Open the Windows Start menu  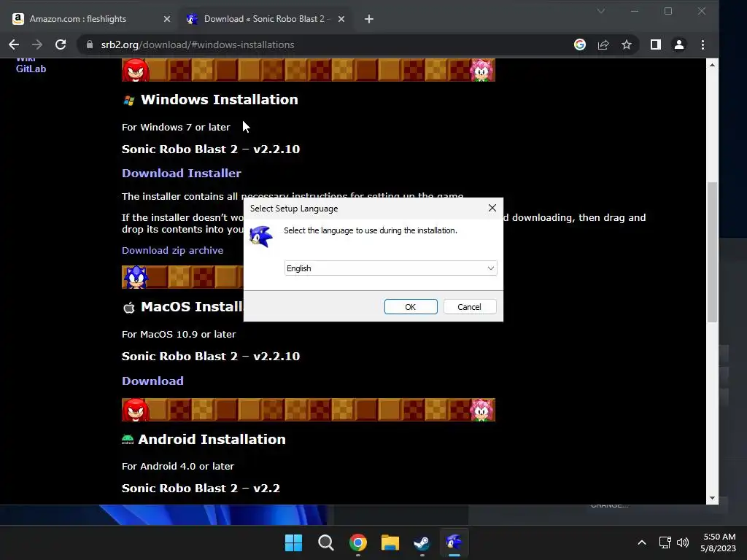[x=293, y=542]
